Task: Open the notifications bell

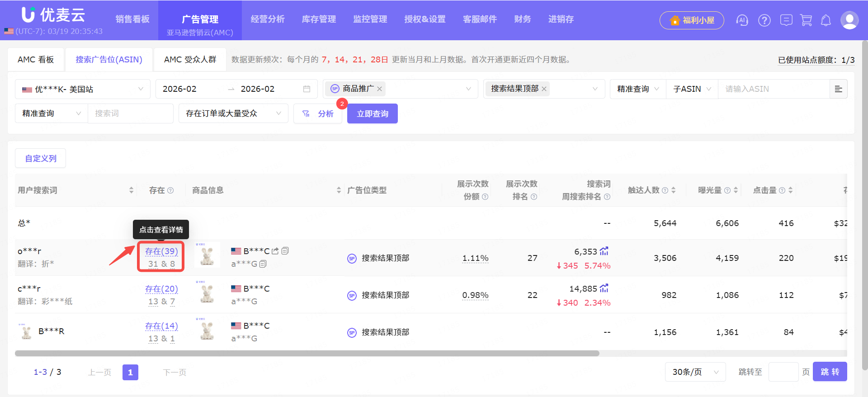Action: tap(826, 20)
